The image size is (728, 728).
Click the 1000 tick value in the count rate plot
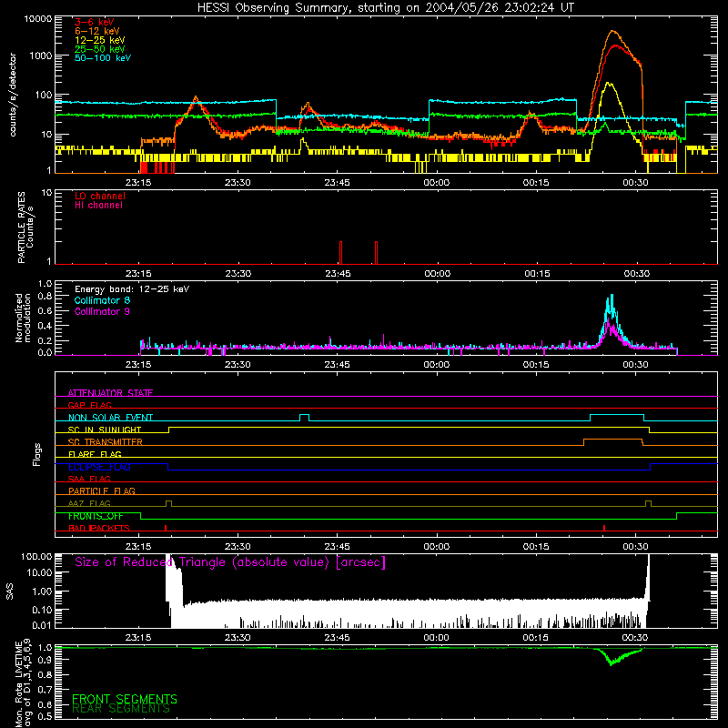coord(40,56)
